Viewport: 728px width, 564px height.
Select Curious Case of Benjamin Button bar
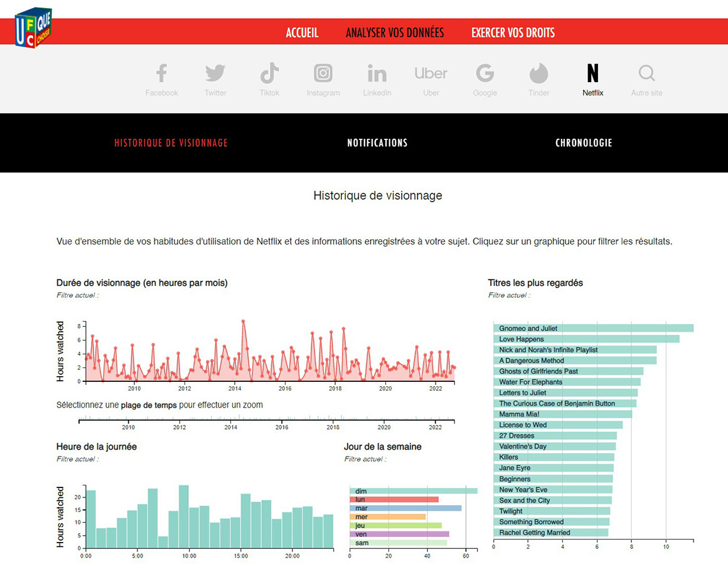pos(565,403)
